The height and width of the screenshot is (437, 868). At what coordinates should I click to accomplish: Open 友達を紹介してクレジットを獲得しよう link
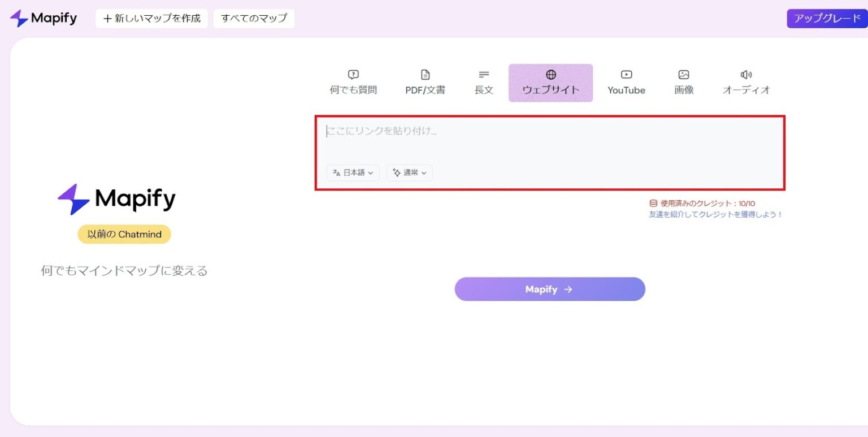point(714,214)
